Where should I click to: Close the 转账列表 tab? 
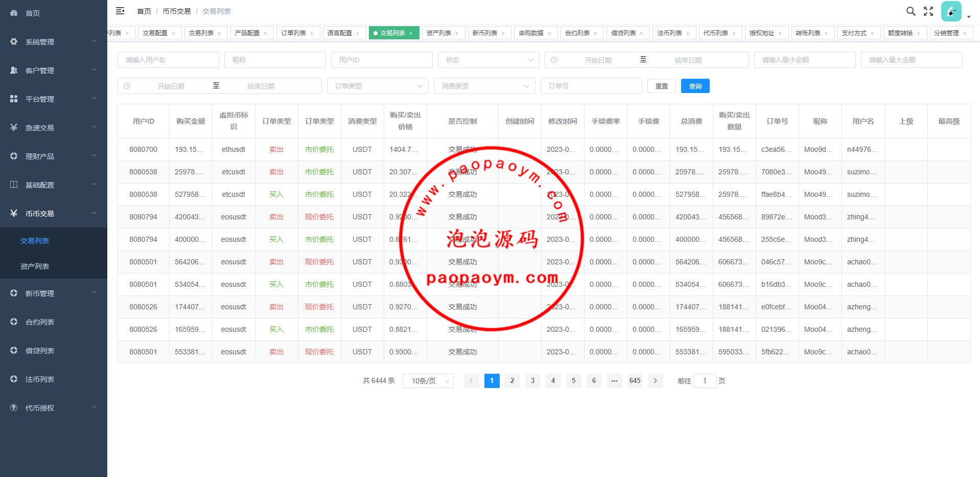pyautogui.click(x=826, y=33)
